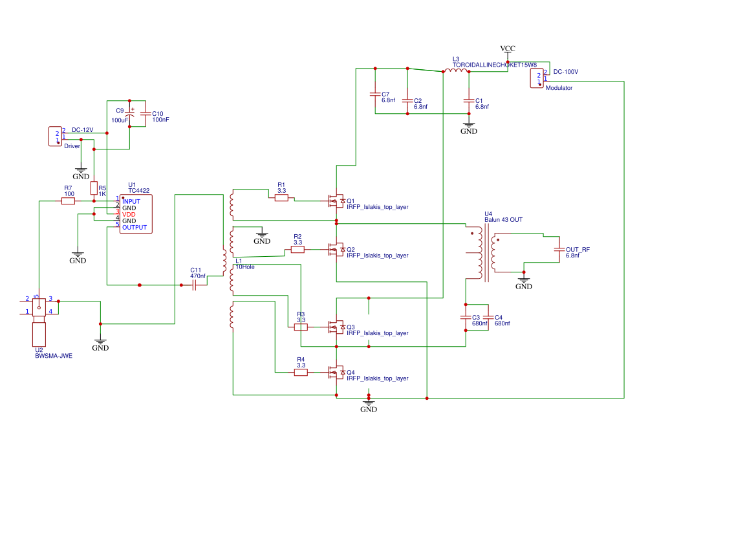Click the Q1 MOSFET symbol
The image size is (756, 535).
(336, 201)
